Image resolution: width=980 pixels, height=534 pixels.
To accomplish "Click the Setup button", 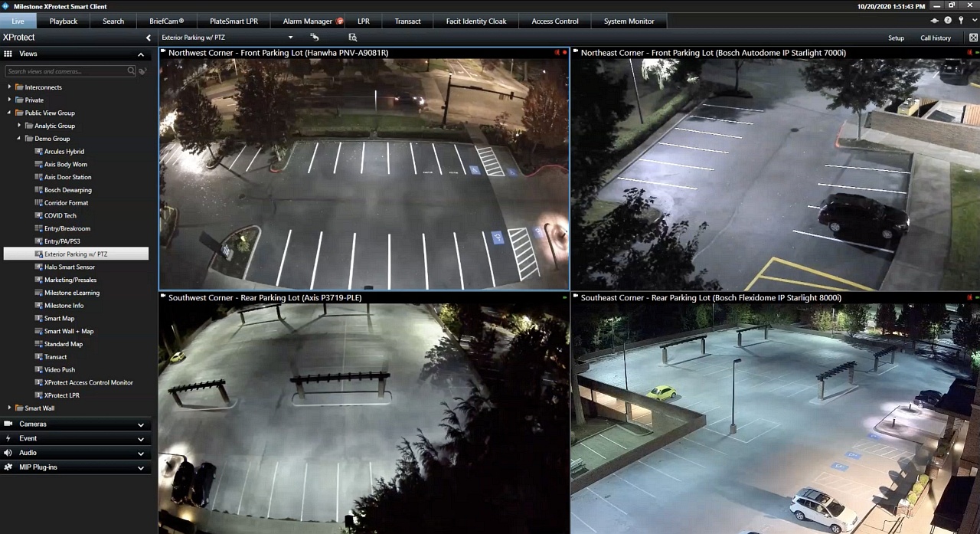I will [896, 38].
